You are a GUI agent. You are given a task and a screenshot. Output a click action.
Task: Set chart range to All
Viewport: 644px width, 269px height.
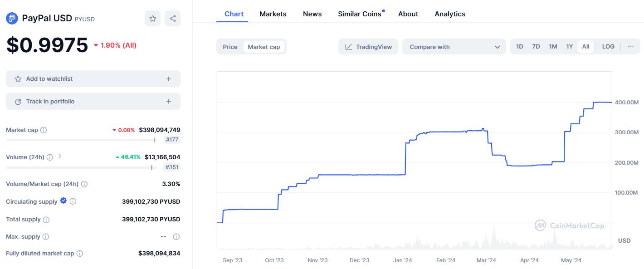(585, 47)
